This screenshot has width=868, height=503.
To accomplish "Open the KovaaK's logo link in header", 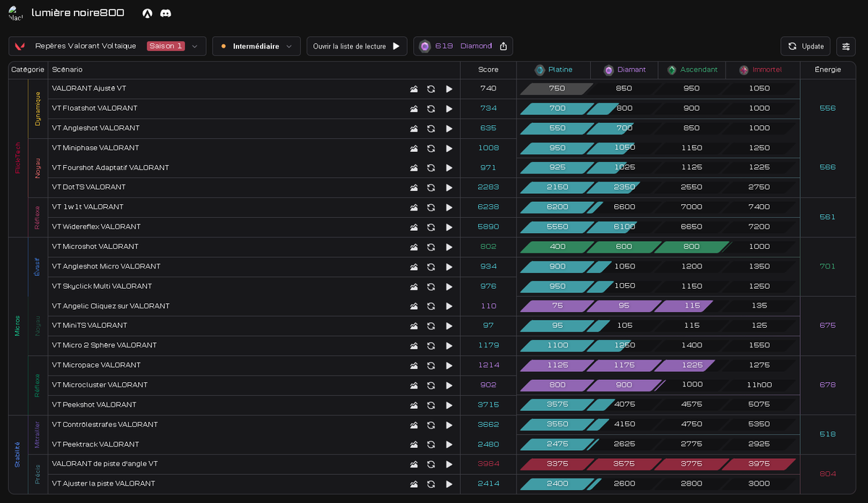I will 148,13.
